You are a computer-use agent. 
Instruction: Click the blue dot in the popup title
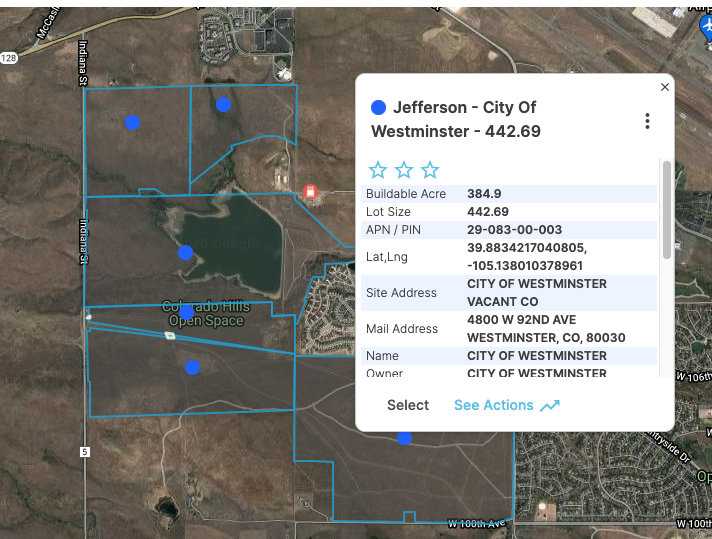pyautogui.click(x=379, y=107)
